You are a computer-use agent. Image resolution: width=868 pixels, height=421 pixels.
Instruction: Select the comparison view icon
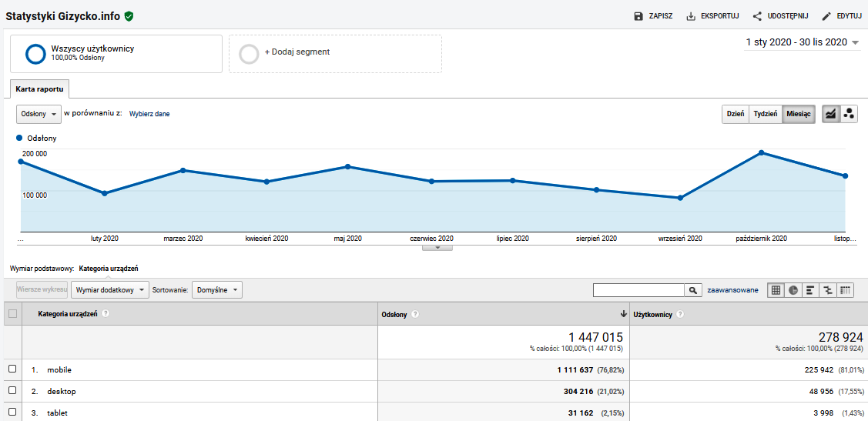[x=828, y=290]
